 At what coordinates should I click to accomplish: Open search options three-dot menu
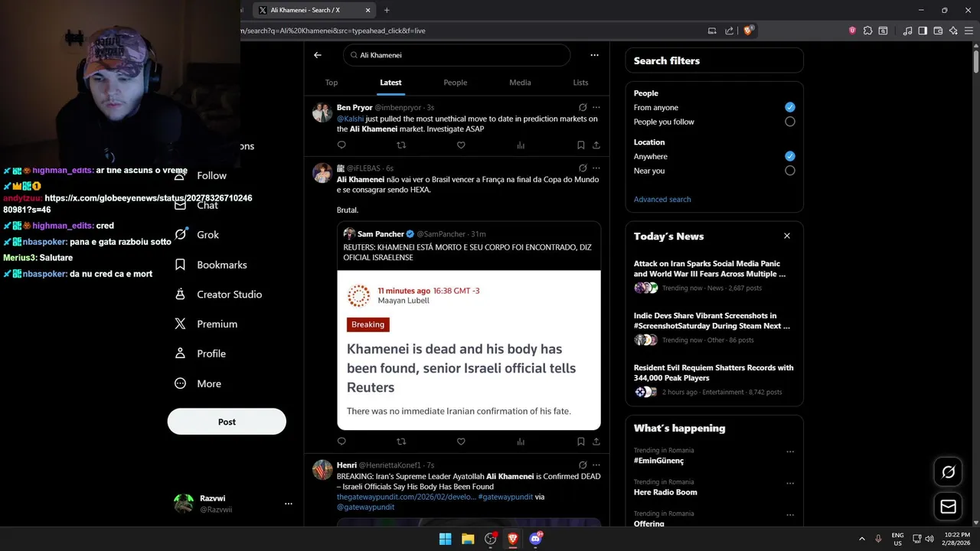[x=594, y=55]
